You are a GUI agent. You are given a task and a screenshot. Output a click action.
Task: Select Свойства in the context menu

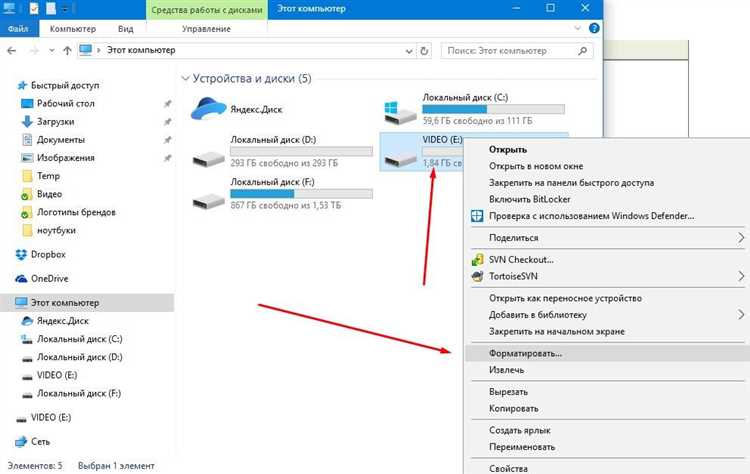coord(509,467)
